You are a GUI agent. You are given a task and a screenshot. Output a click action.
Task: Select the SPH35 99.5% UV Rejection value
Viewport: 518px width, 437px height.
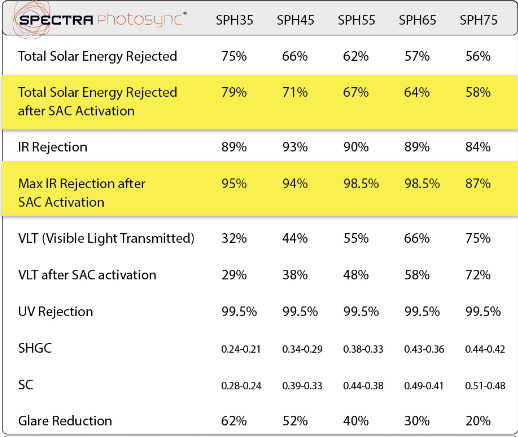point(239,312)
